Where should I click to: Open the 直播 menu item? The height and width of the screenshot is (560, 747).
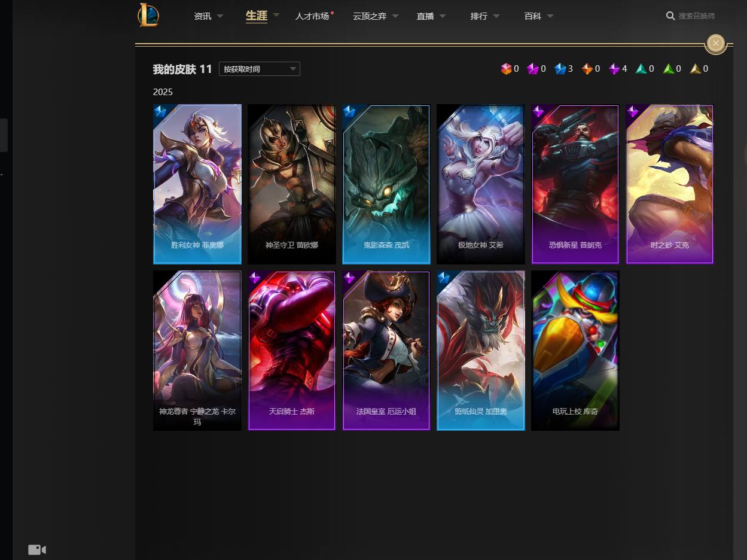tap(425, 16)
